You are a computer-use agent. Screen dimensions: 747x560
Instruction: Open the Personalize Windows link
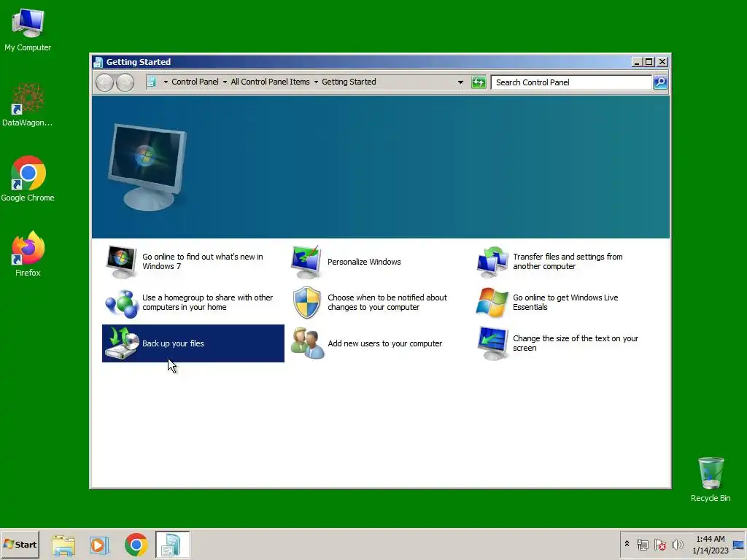(x=364, y=262)
